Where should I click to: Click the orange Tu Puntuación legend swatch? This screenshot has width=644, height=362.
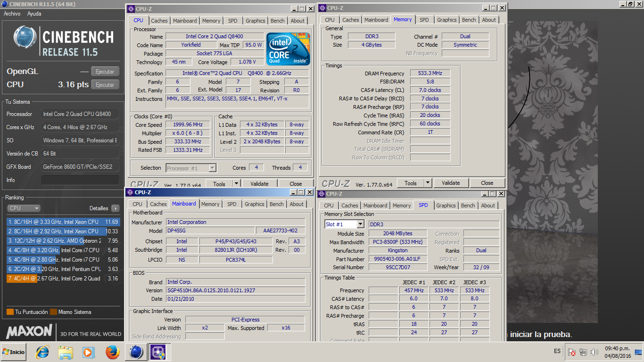[x=10, y=312]
